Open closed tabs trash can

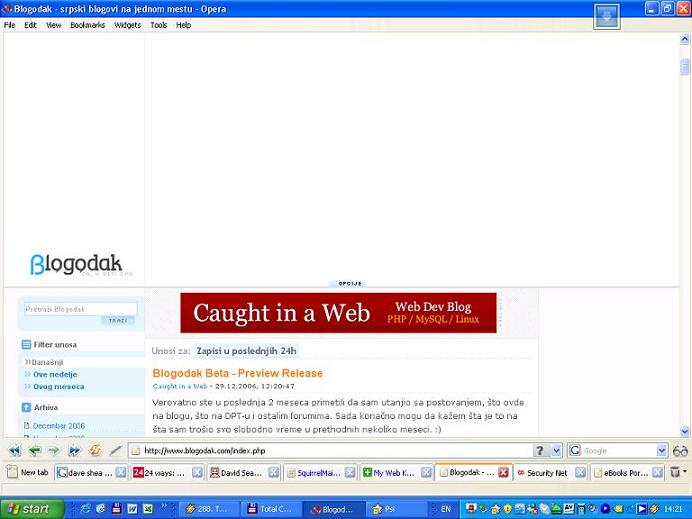click(x=675, y=472)
